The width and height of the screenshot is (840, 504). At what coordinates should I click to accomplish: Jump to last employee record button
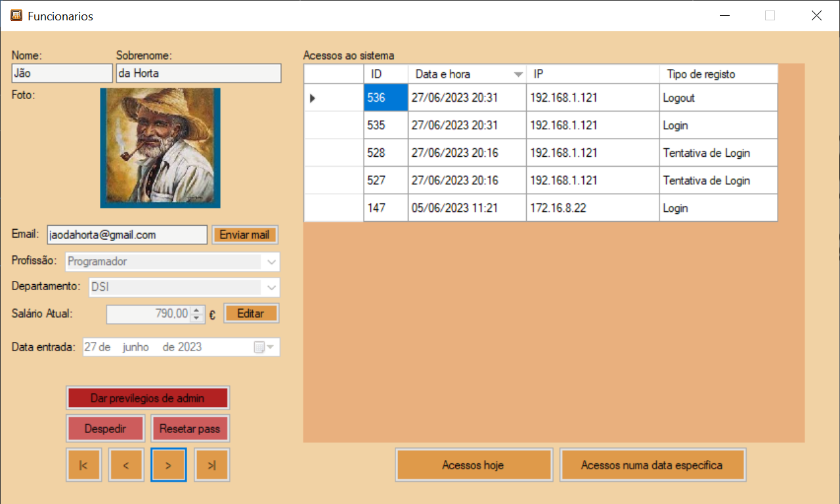(212, 465)
